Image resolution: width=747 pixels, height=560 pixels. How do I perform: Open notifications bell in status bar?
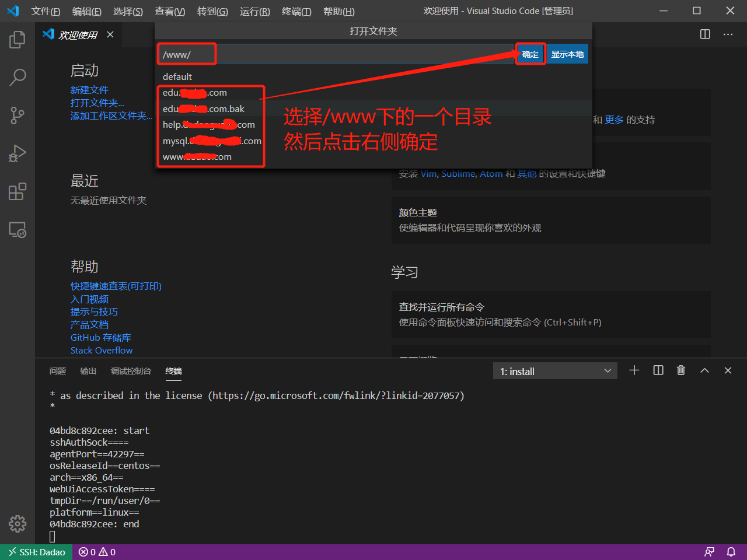(731, 552)
